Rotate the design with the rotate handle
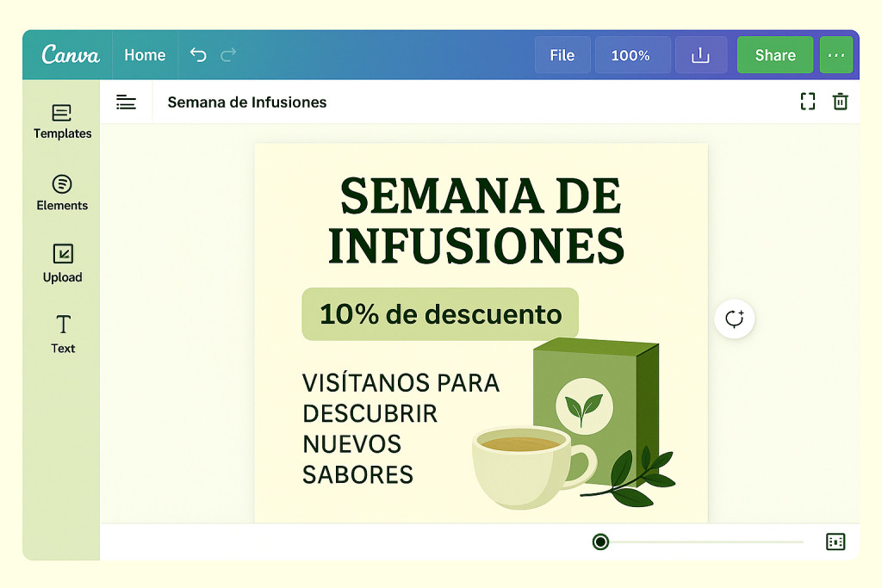 pos(734,319)
